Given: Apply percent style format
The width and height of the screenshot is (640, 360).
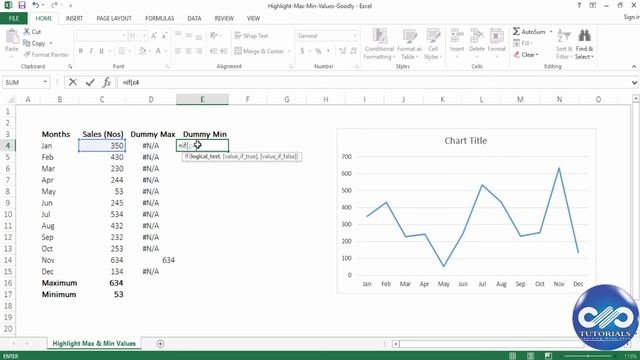Looking at the screenshot, I should [x=318, y=51].
